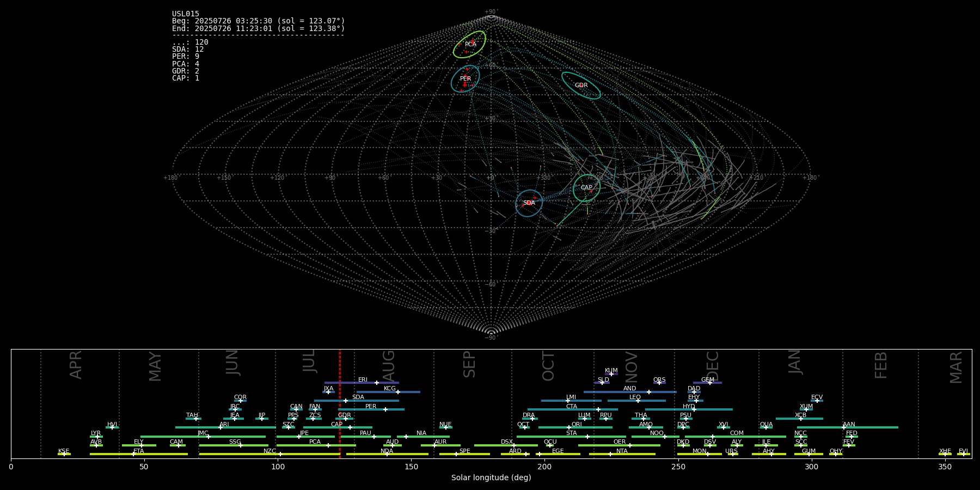
Task: Click the COM shower bar in timeline
Action: [735, 436]
